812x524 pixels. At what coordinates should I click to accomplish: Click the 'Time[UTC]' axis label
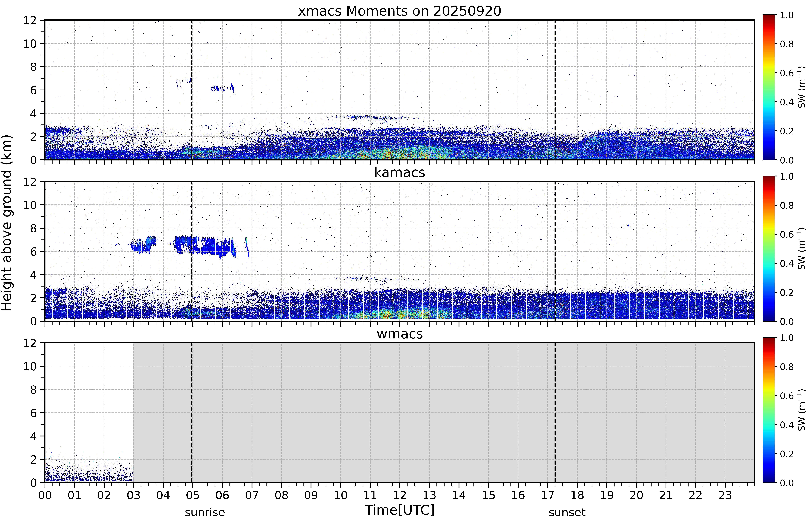click(x=400, y=510)
